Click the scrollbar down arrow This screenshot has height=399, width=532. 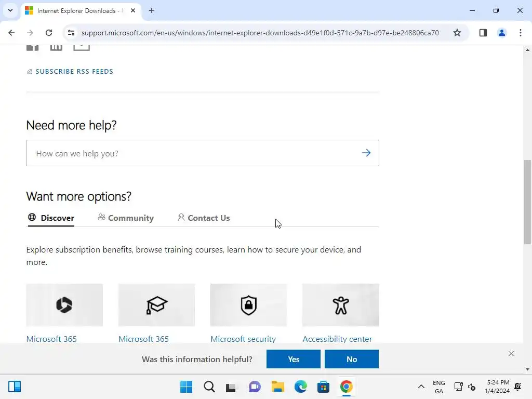[527, 369]
